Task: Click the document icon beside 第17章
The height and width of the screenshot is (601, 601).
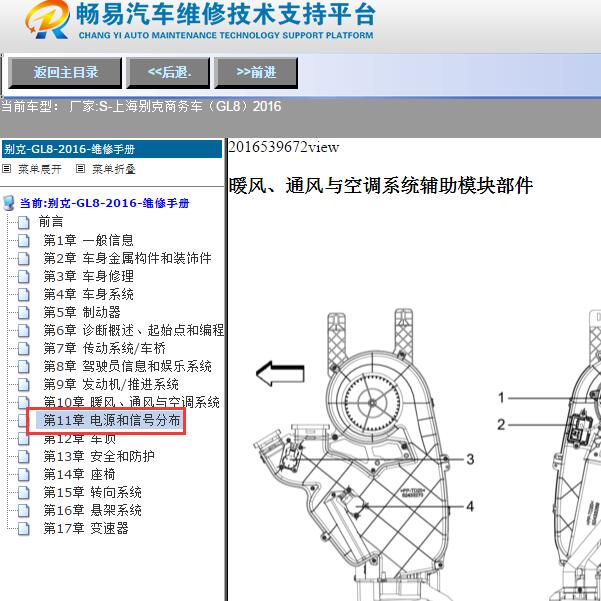Action: tap(23, 529)
